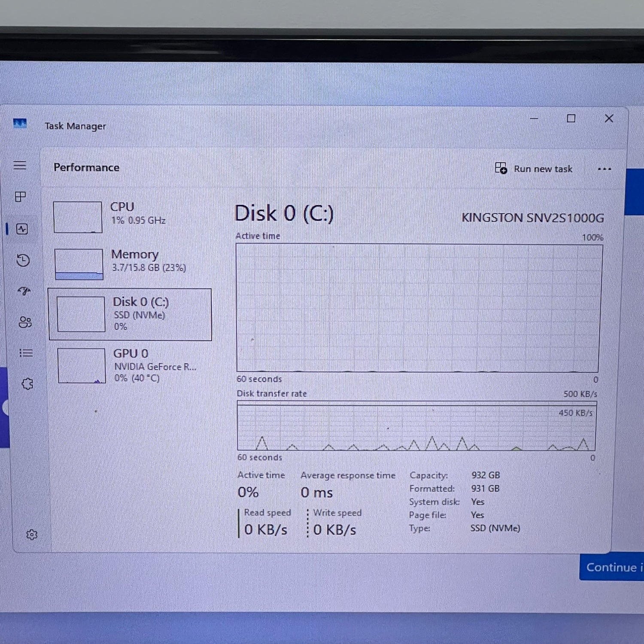
Task: Open the Processes page icon
Action: click(21, 197)
